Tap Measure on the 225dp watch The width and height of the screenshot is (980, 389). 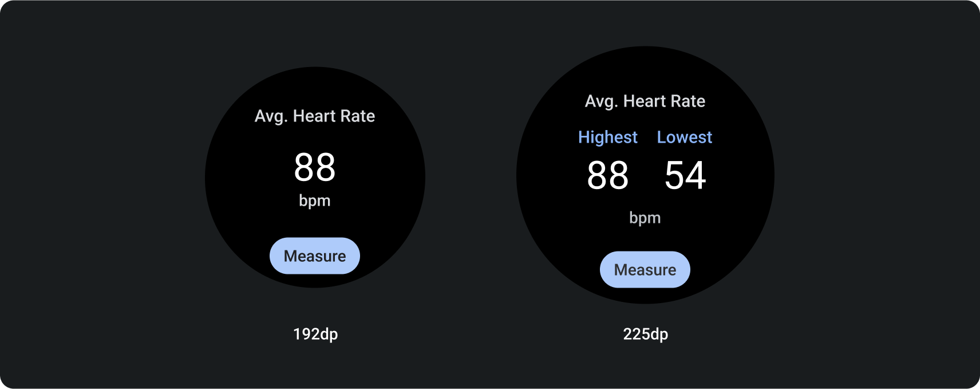645,269
